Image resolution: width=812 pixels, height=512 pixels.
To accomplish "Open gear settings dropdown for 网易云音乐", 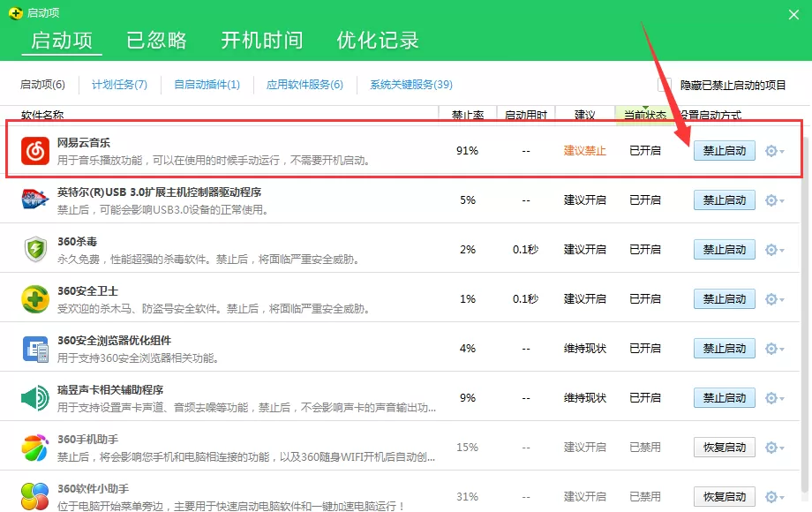I will coord(775,151).
